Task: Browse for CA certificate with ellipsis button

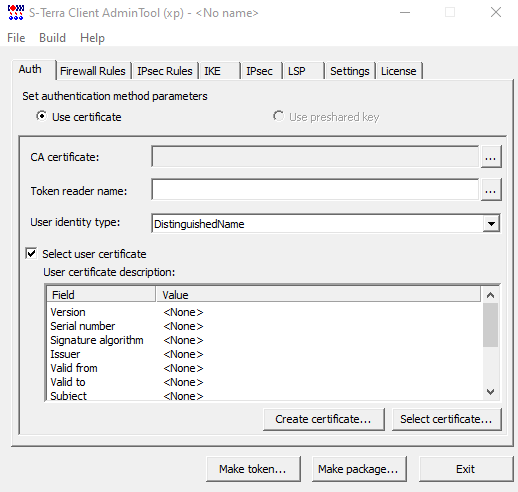Action: pos(491,157)
